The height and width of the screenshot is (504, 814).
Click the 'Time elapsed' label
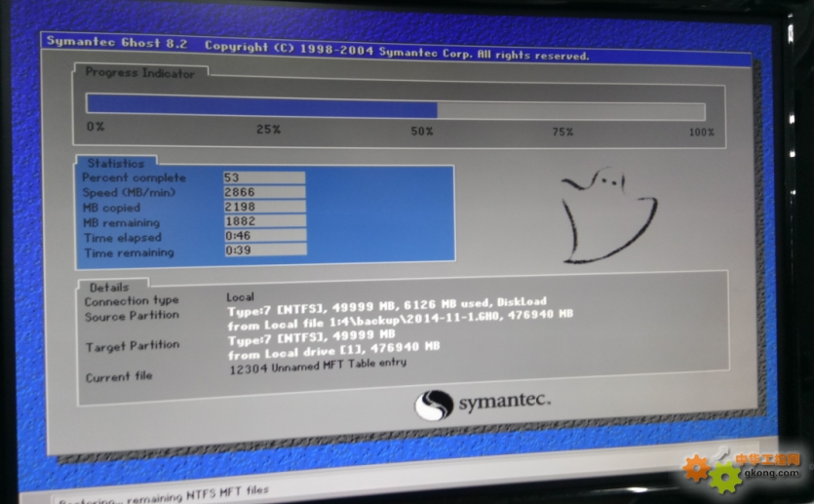[123, 238]
